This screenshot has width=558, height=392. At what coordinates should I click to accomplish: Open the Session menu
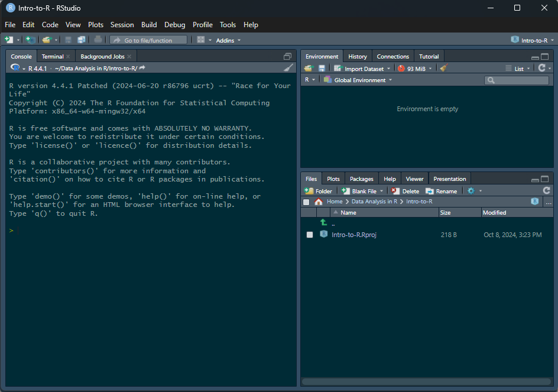click(122, 25)
